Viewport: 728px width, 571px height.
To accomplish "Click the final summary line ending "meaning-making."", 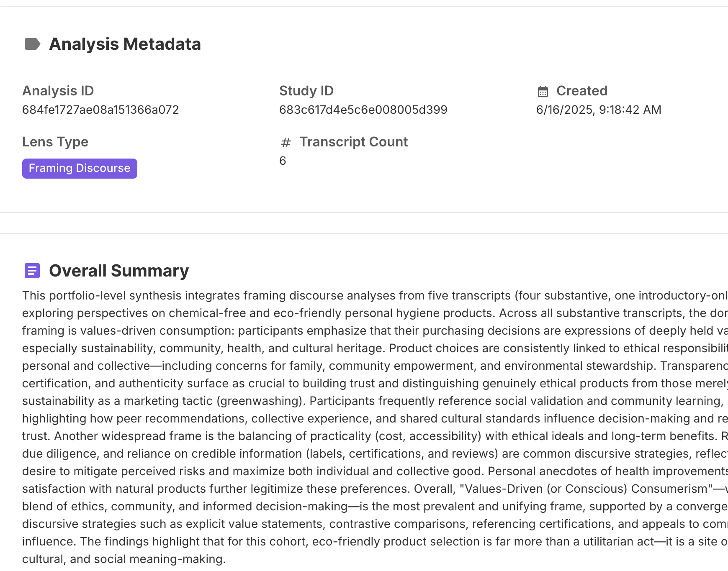I will [x=124, y=559].
